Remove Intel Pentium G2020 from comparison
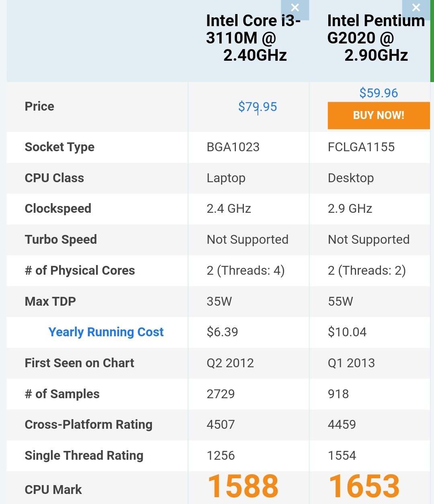 (x=416, y=7)
